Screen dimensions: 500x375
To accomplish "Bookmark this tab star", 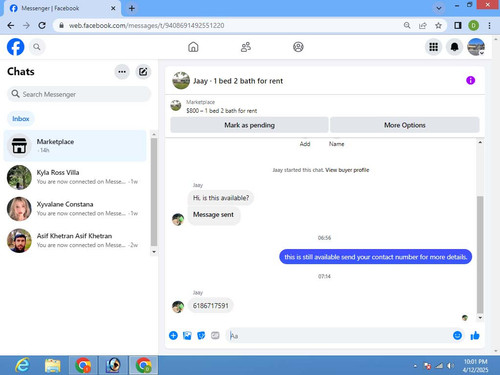I will (438, 25).
